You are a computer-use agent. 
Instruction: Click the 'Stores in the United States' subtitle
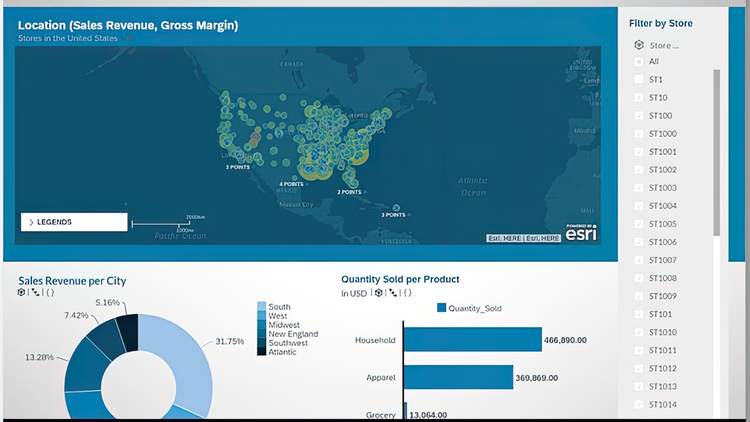pos(67,38)
